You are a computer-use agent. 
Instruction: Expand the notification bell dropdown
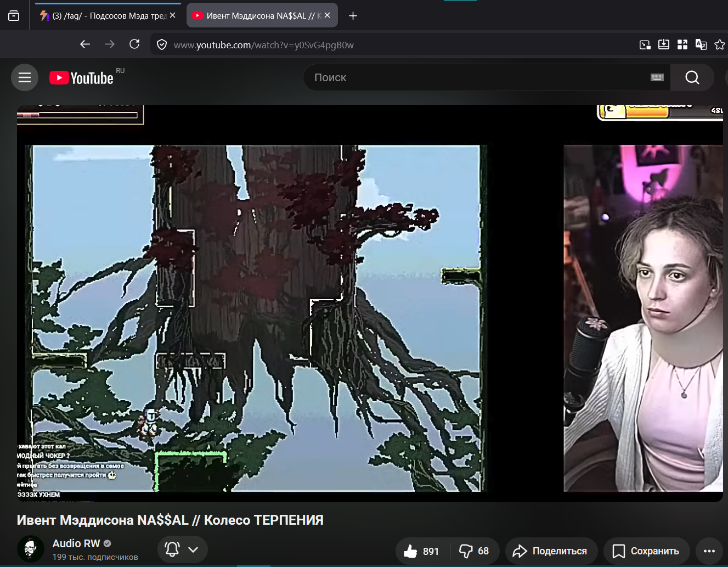pyautogui.click(x=183, y=549)
